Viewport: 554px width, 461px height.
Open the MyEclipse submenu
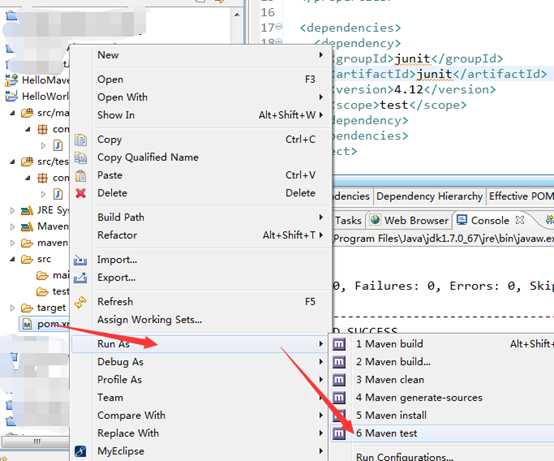coord(201,451)
